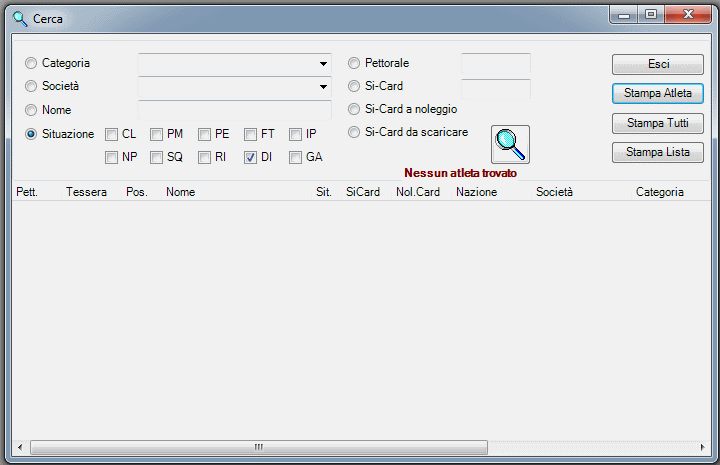Sort by the Nazione column header
This screenshot has width=720, height=465.
[491, 192]
